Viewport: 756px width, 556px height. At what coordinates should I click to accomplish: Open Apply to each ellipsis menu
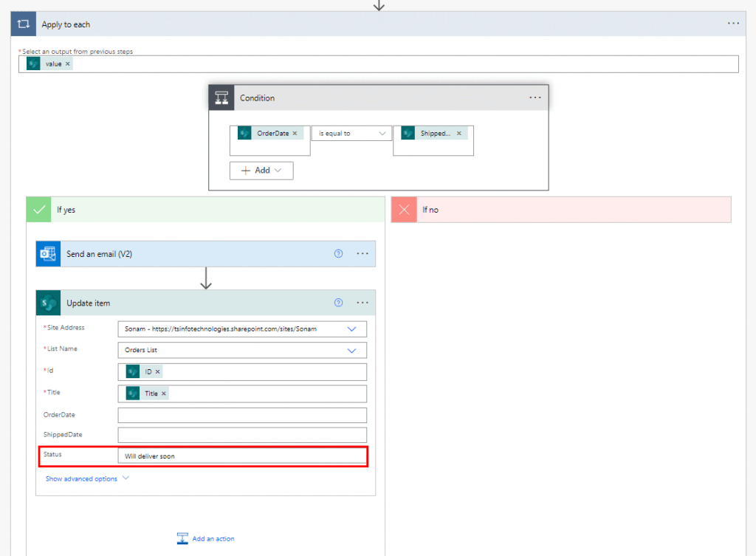tap(733, 23)
